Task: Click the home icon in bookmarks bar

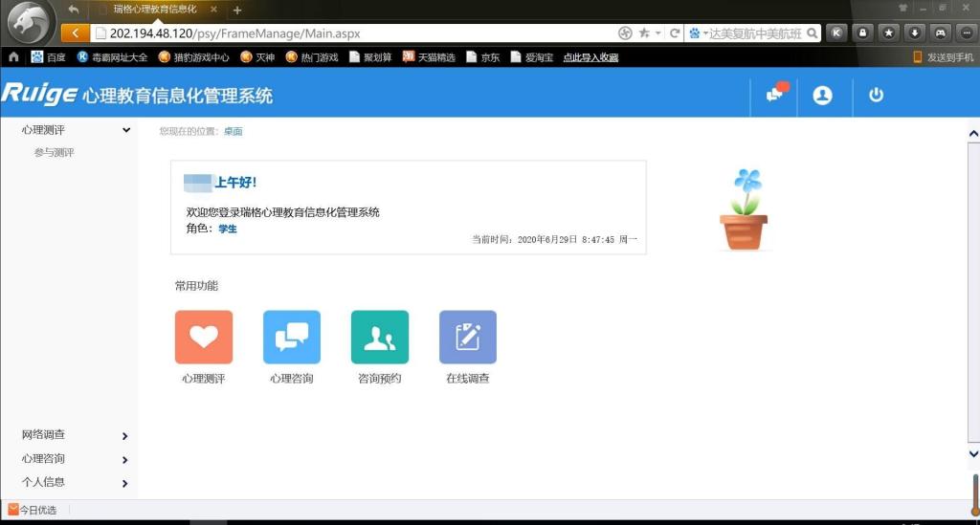Action: click(13, 57)
